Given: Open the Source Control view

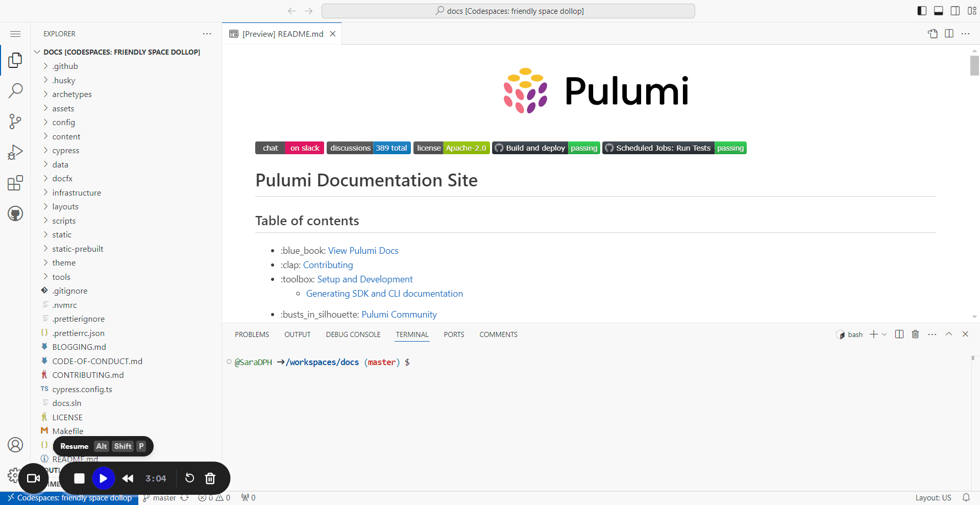Looking at the screenshot, I should point(15,122).
